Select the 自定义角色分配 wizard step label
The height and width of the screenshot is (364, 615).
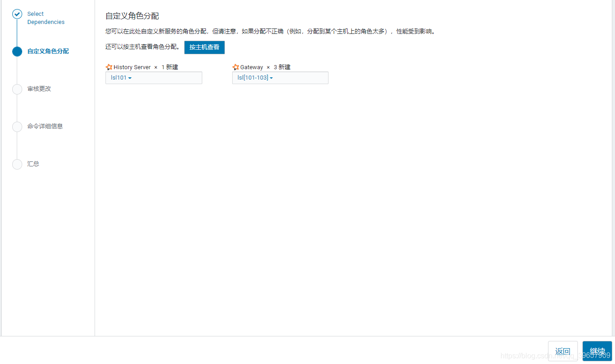pos(48,52)
